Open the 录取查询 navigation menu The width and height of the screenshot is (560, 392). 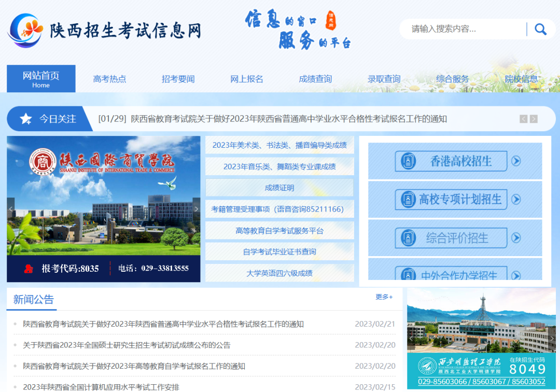384,79
